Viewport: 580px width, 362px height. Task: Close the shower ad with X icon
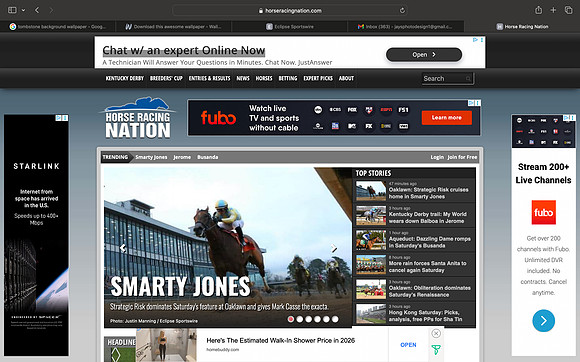click(436, 333)
